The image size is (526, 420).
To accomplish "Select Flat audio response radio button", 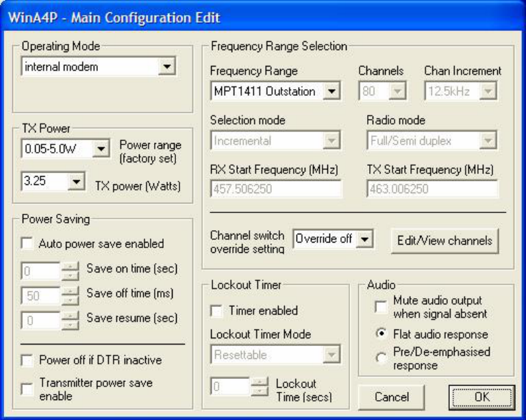I will pos(381,334).
